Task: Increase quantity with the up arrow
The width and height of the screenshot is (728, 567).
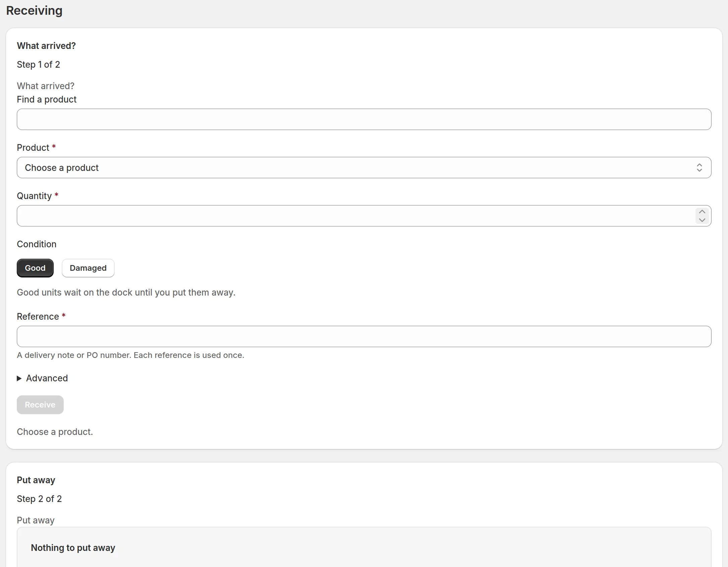Action: click(x=702, y=212)
